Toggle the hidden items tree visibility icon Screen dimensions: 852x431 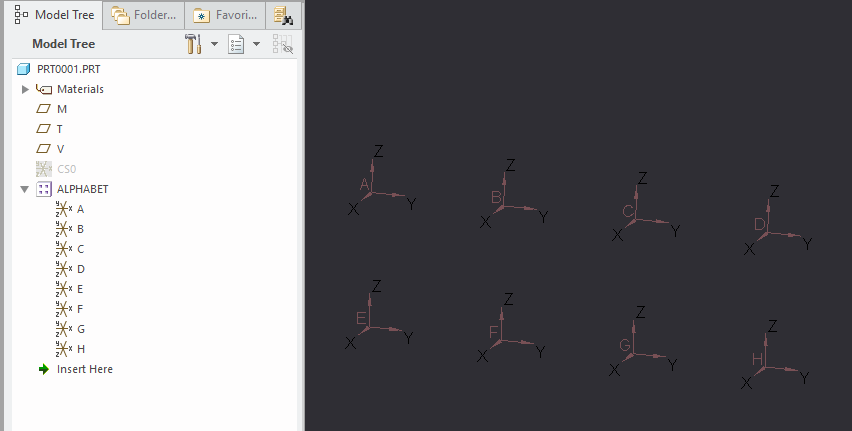coord(282,44)
